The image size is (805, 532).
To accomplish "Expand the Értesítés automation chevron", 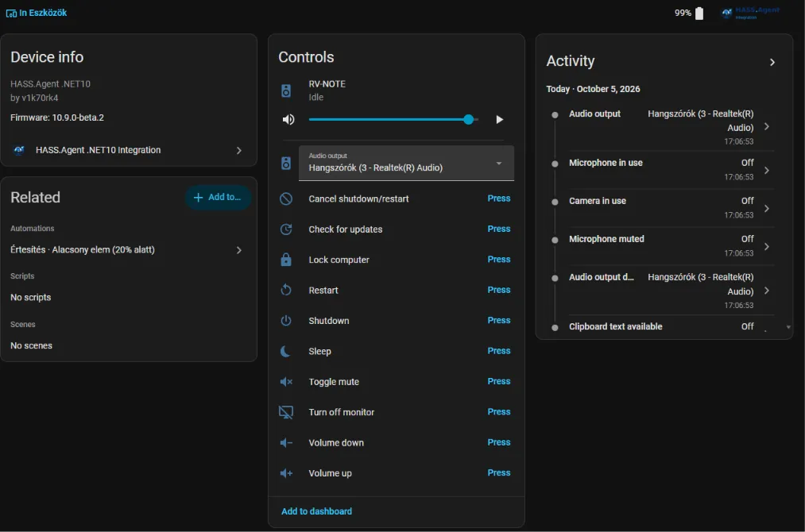I will pyautogui.click(x=238, y=250).
